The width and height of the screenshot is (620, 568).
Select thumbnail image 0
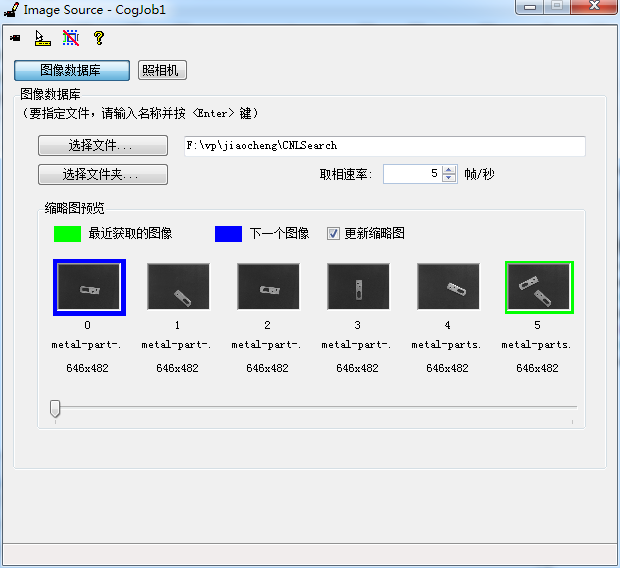point(89,287)
